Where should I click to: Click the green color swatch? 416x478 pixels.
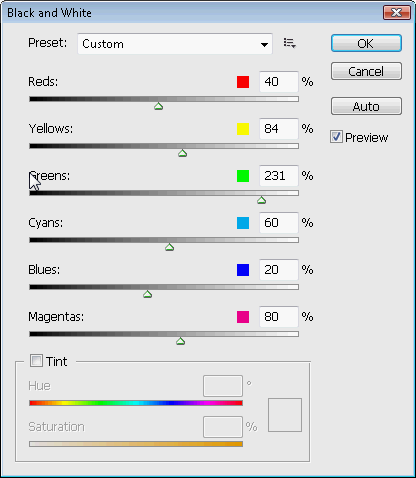coord(243,176)
